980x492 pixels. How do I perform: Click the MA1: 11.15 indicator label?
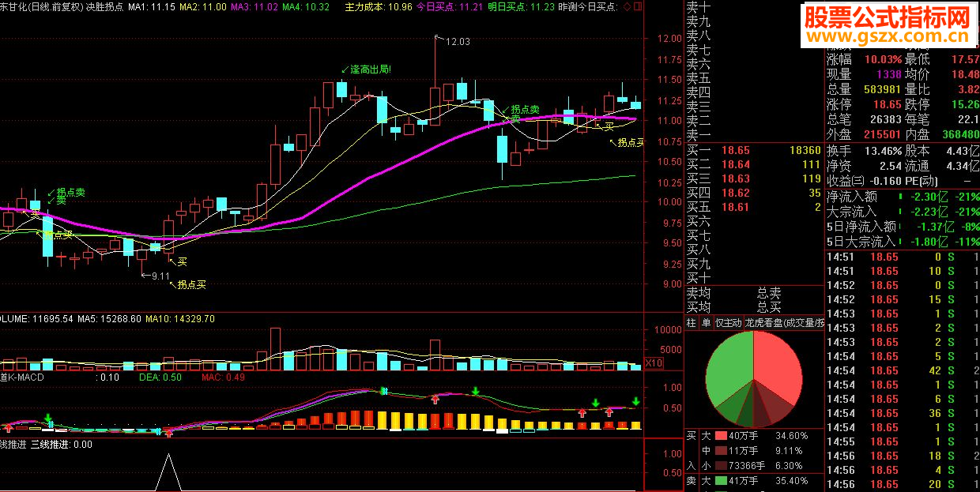click(x=150, y=7)
